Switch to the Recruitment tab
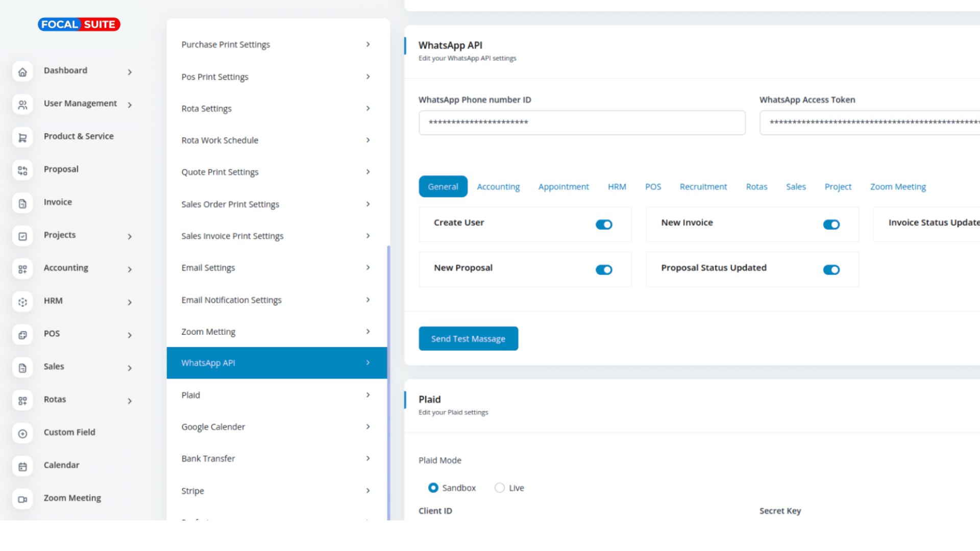Screen dimensions: 980x551 703,187
